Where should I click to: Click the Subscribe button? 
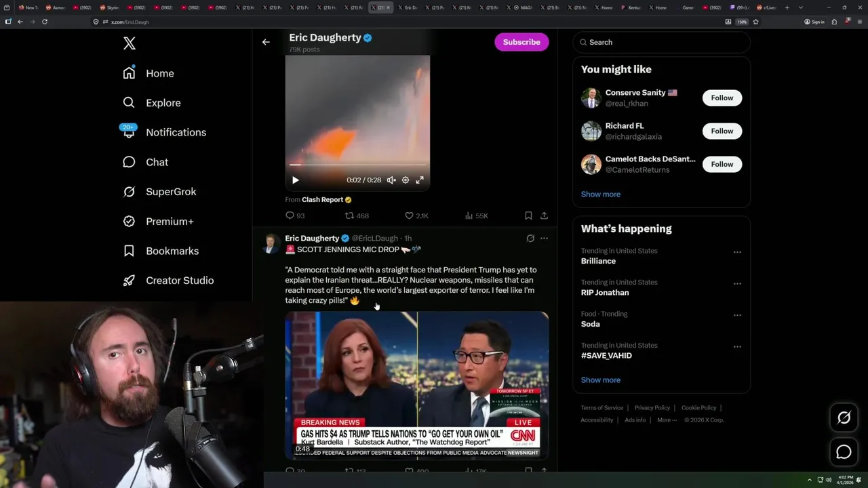(521, 42)
